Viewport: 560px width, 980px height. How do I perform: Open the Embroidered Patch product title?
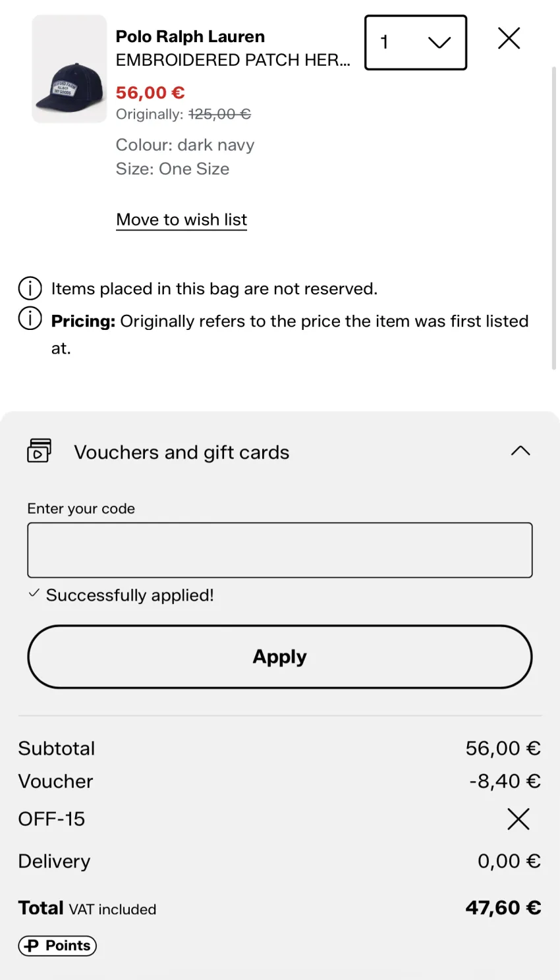(x=233, y=60)
